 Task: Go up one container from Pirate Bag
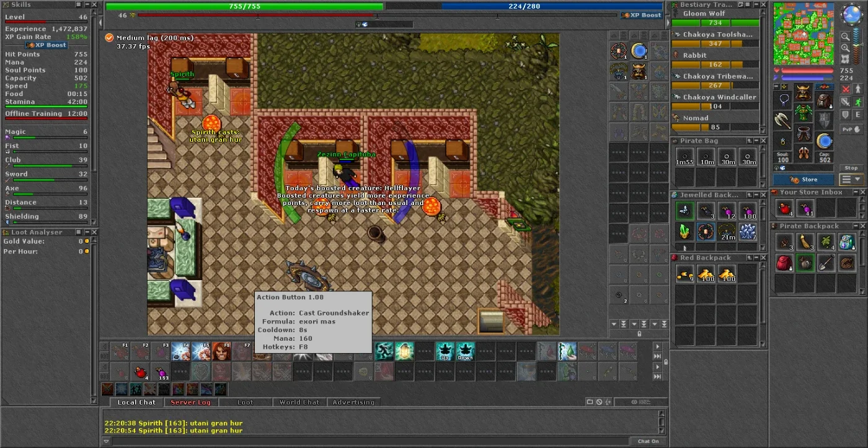(750, 141)
